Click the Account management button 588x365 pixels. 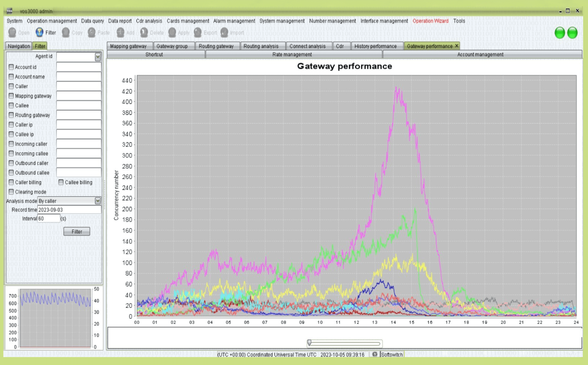click(x=482, y=55)
